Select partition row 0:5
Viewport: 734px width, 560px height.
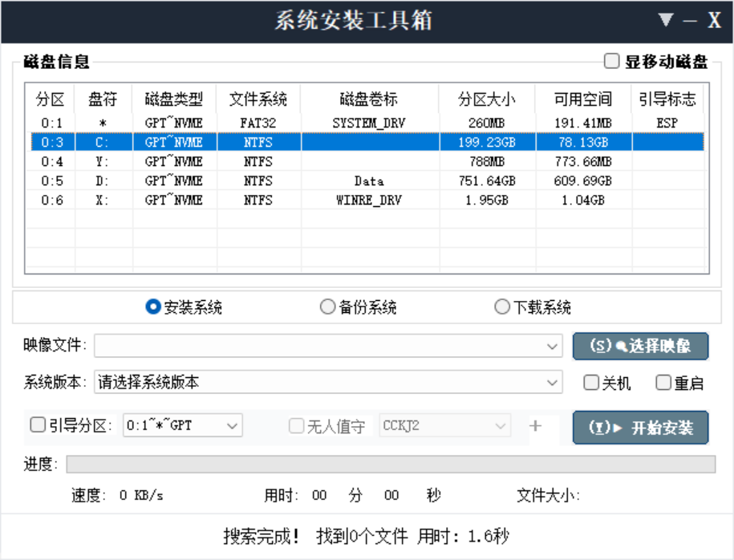pos(367,181)
